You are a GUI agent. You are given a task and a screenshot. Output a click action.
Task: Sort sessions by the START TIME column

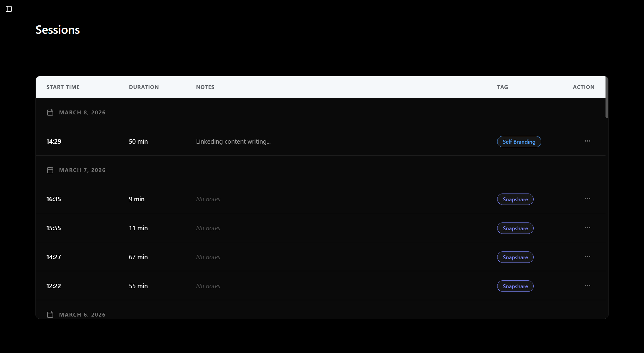coord(63,87)
